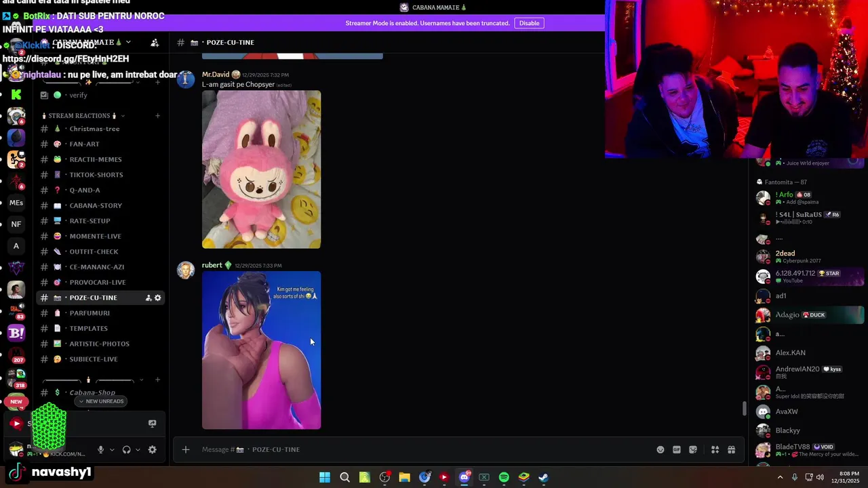The height and width of the screenshot is (488, 868).
Task: Open rubert's posted image with pink outfit
Action: pyautogui.click(x=261, y=350)
